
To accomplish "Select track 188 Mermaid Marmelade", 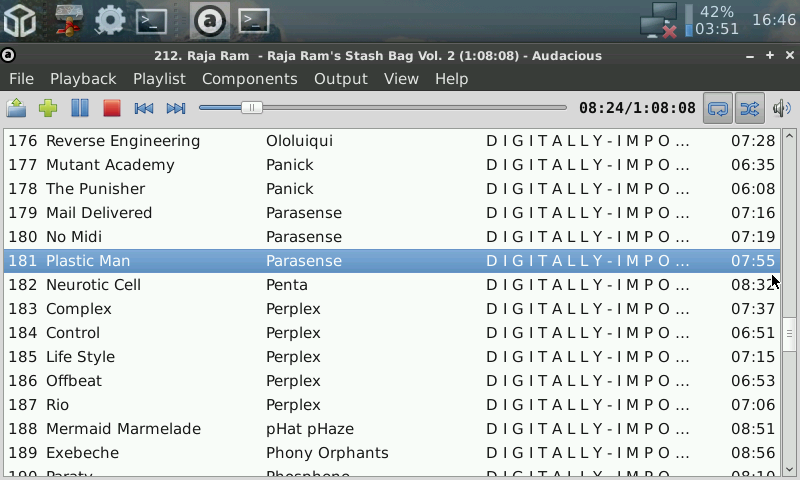I will tap(392, 428).
